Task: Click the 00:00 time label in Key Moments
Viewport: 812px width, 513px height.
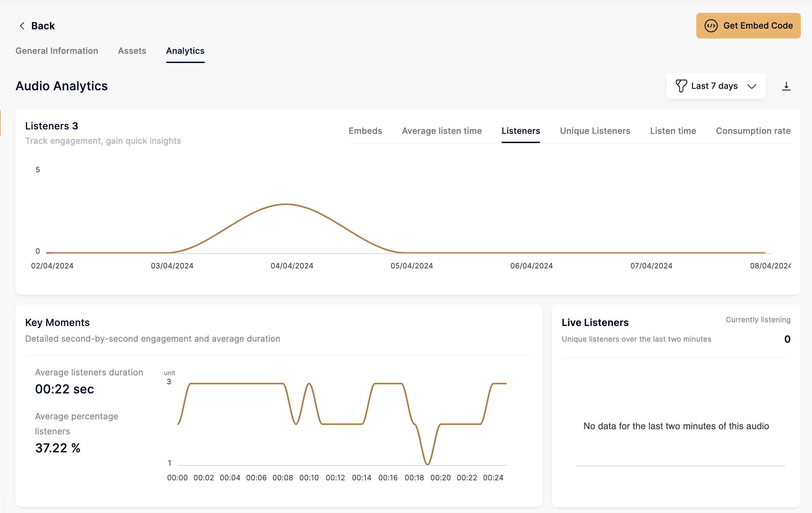Action: (x=177, y=478)
